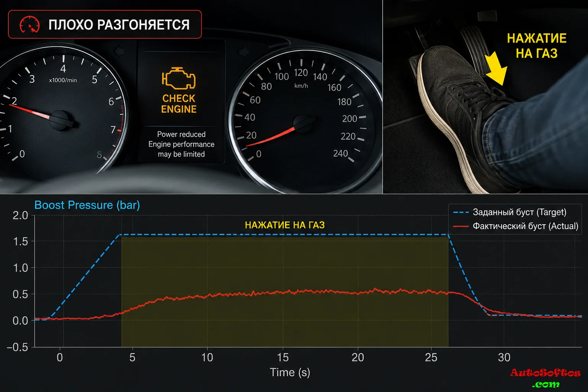Image resolution: width=588 pixels, height=392 pixels.
Task: Click the yellow arrow pointing at pedal
Action: [x=495, y=69]
